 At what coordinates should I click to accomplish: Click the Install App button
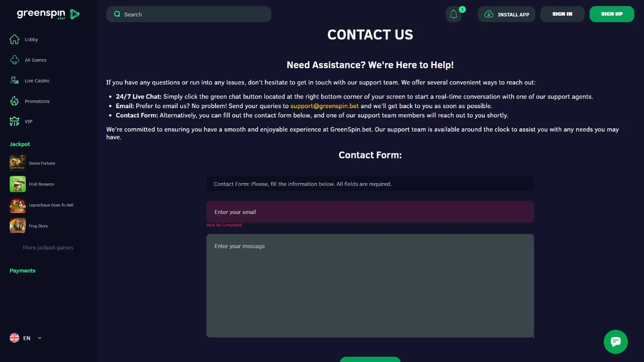(x=506, y=14)
